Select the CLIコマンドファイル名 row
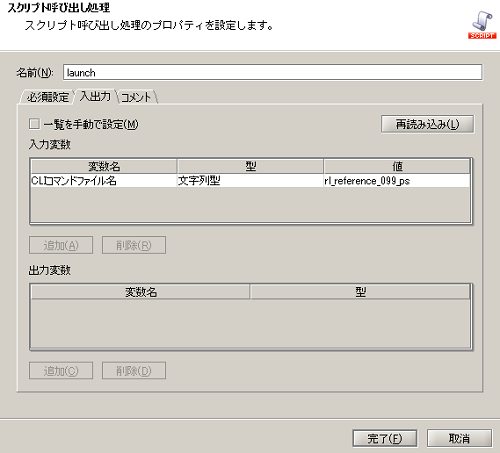This screenshot has height=453, width=500. pyautogui.click(x=250, y=181)
